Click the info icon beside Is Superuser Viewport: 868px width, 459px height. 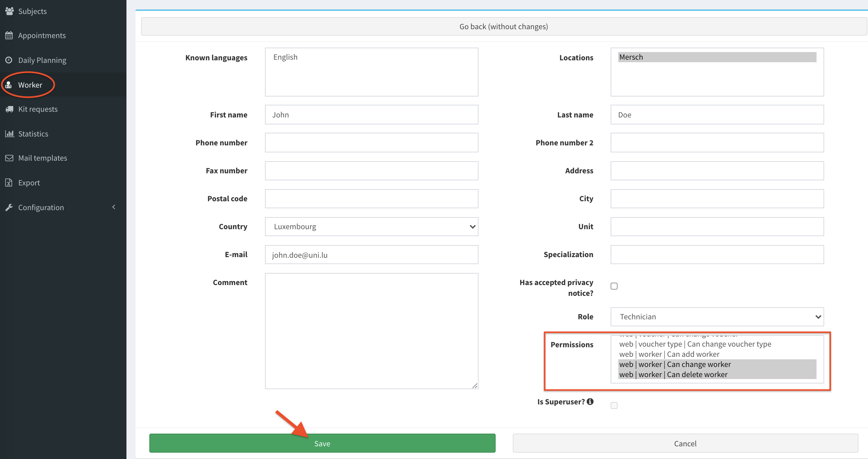tap(590, 402)
